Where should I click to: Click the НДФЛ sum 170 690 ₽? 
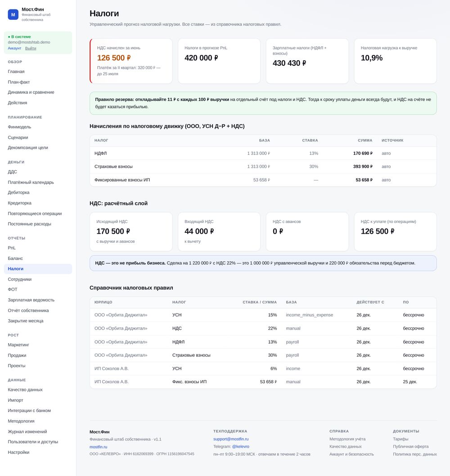click(363, 153)
